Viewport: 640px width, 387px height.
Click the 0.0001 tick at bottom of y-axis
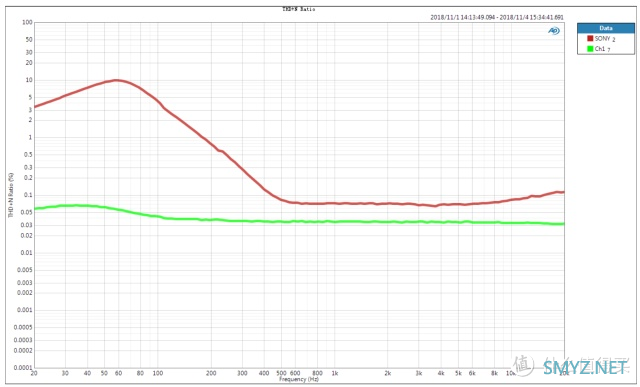[x=23, y=367]
